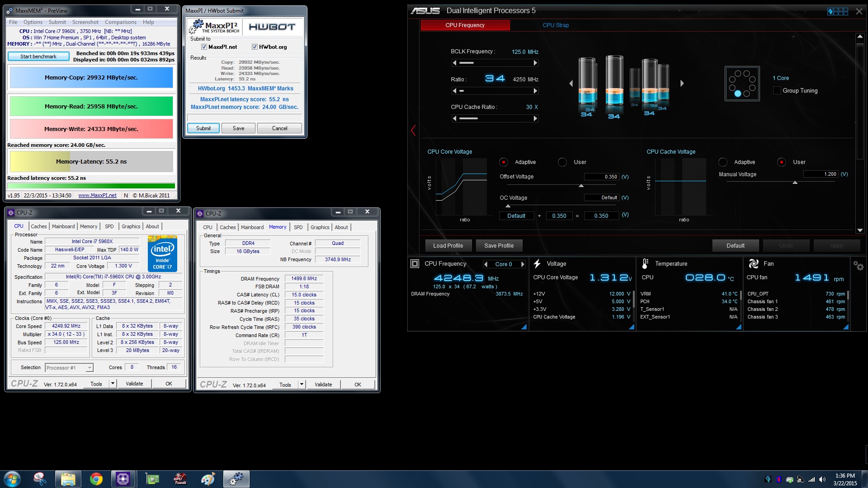868x488 pixels.
Task: Select User mode for CPU Core Voltage
Action: (x=562, y=162)
